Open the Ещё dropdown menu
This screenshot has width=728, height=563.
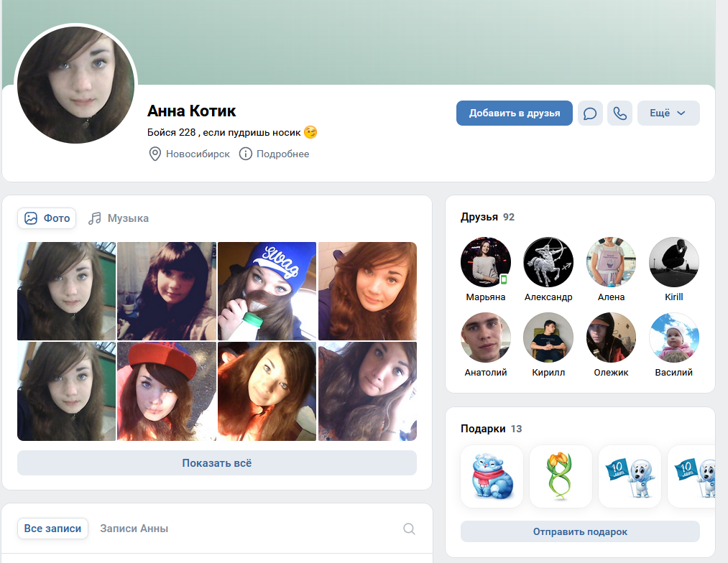click(668, 113)
